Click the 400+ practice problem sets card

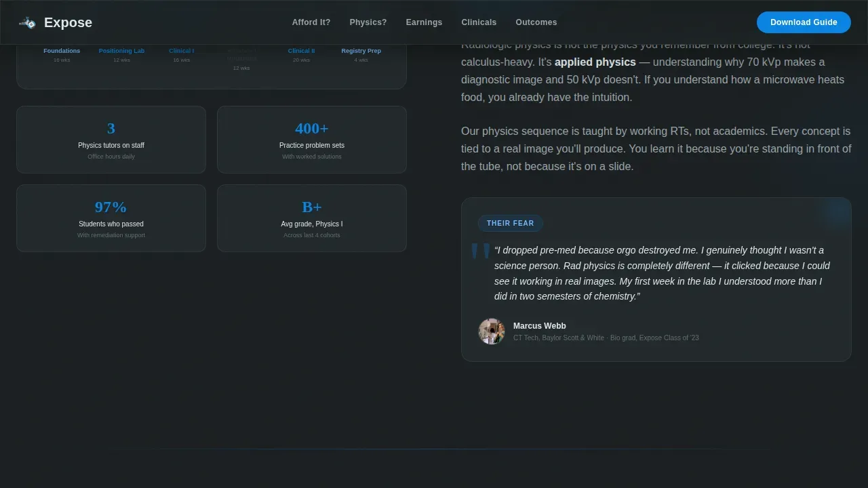312,140
